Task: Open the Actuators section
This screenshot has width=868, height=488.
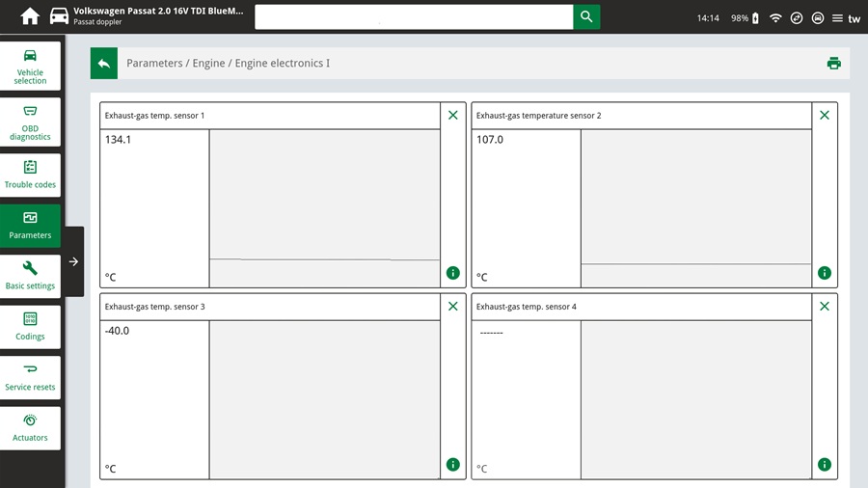Action: click(x=30, y=428)
